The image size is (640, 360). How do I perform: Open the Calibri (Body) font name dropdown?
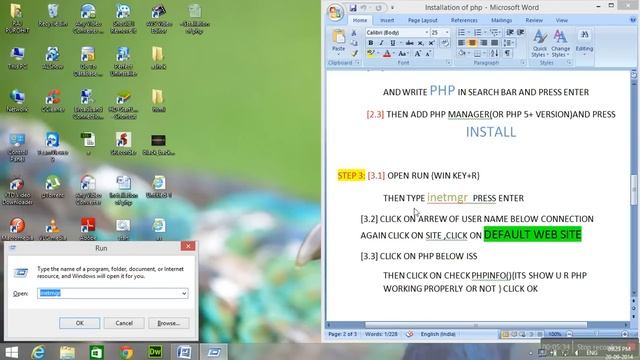(427, 32)
